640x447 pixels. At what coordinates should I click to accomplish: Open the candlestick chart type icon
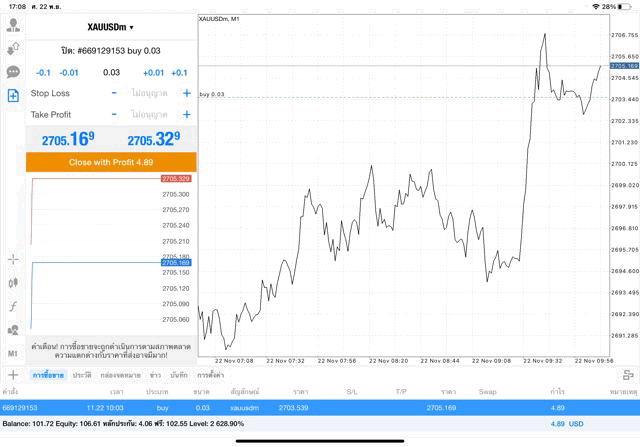point(13,282)
